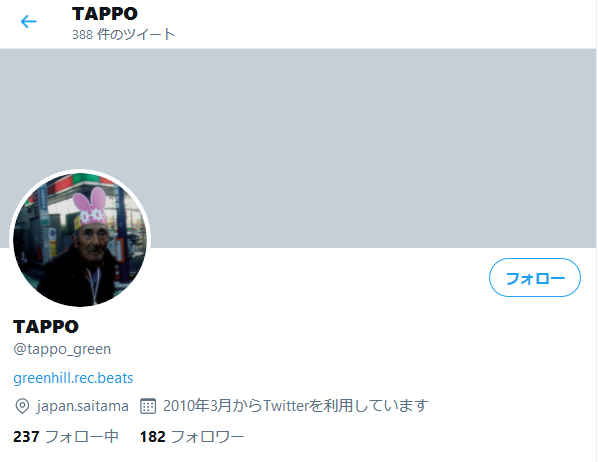Click the フォロー中 label text
This screenshot has width=598, height=462.
point(82,437)
